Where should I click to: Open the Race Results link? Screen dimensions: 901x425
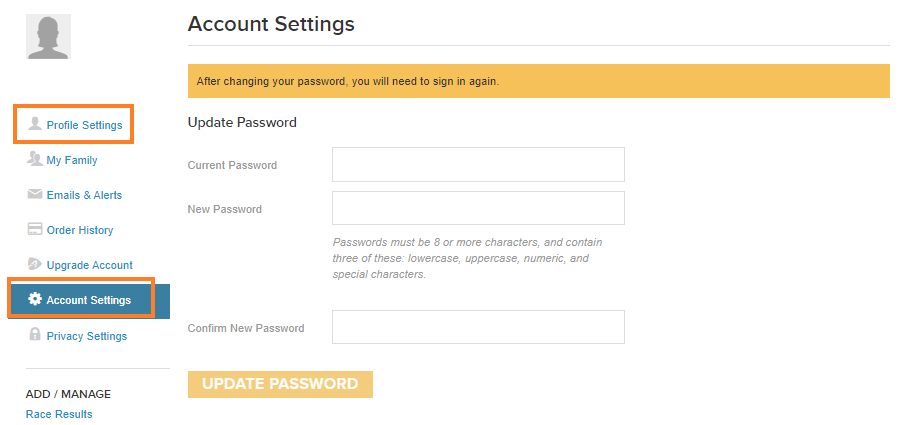(59, 414)
